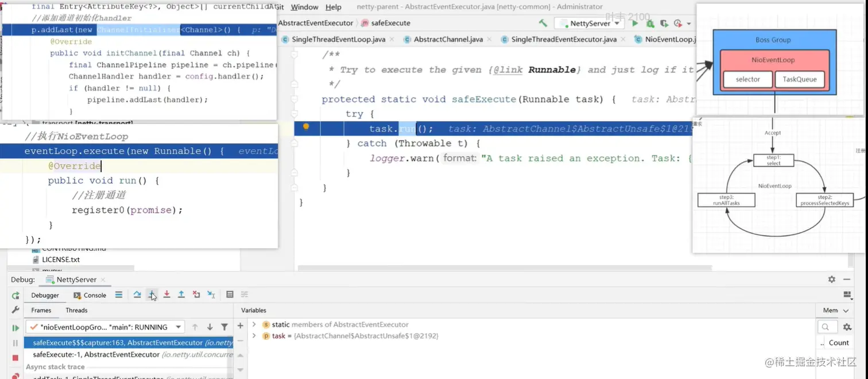Click selector box in NioEventLoop diagram

coord(748,79)
